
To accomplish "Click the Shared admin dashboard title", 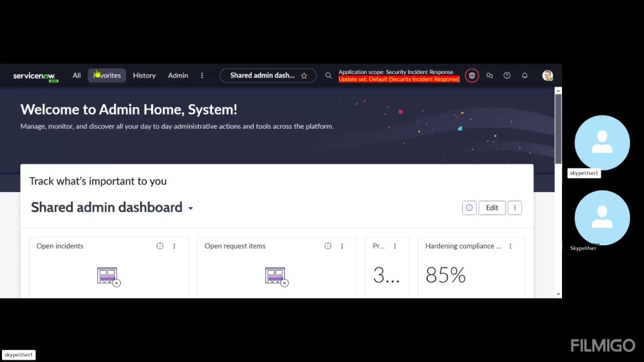I will [x=107, y=207].
